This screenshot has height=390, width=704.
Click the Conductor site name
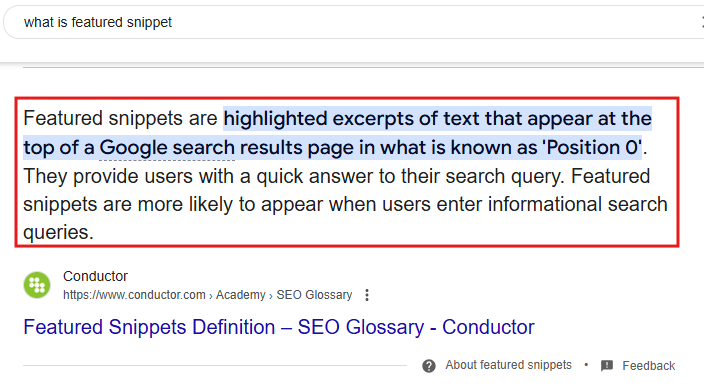click(x=95, y=276)
